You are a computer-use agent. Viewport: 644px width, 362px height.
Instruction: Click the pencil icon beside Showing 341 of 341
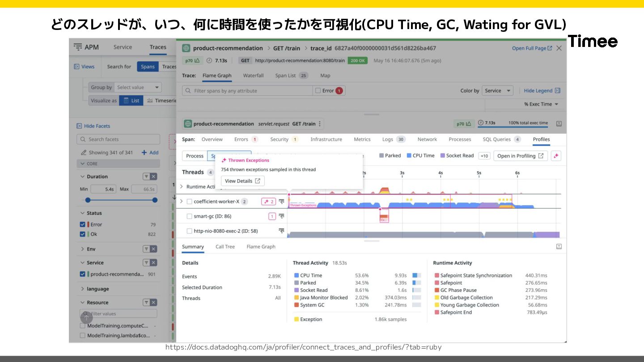(84, 152)
